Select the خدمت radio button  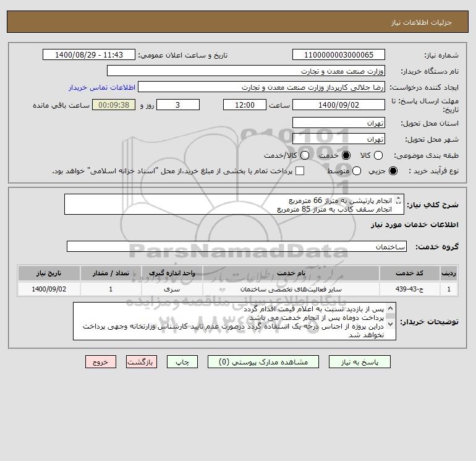346,155
